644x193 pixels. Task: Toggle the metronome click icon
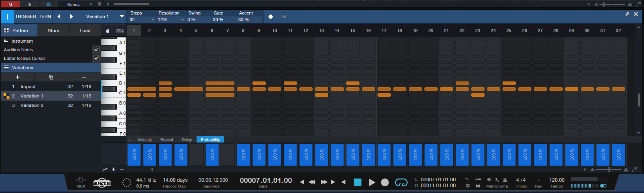pyautogui.click(x=505, y=180)
